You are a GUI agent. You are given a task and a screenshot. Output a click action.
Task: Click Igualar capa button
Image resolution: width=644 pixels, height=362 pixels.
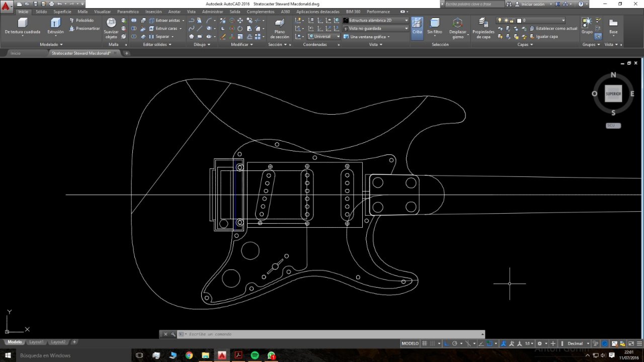543,37
